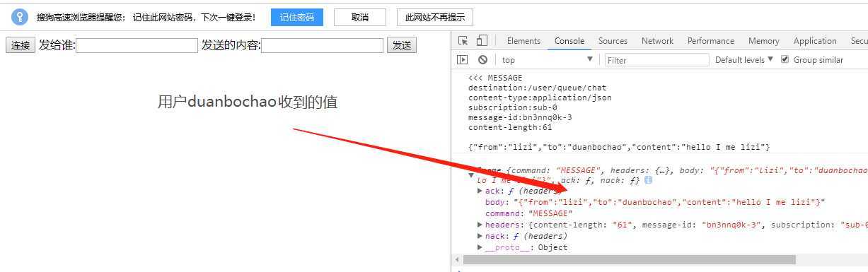Click the 连接 button
Image resolution: width=868 pixels, height=272 pixels.
click(x=21, y=46)
